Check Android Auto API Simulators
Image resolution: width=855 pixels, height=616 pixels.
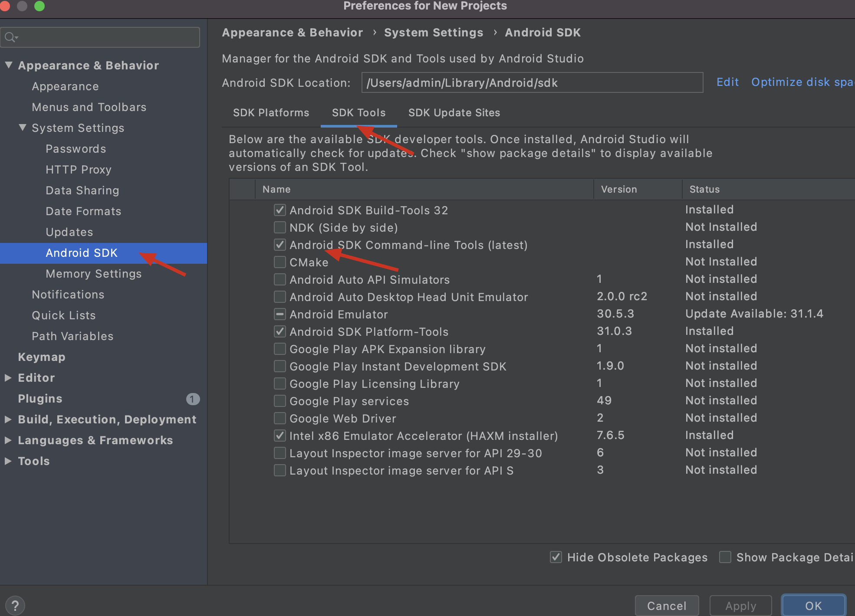(x=280, y=280)
